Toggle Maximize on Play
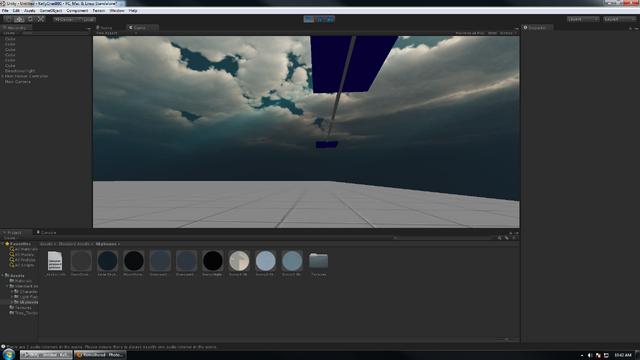Image resolution: width=640 pixels, height=360 pixels. tap(470, 33)
